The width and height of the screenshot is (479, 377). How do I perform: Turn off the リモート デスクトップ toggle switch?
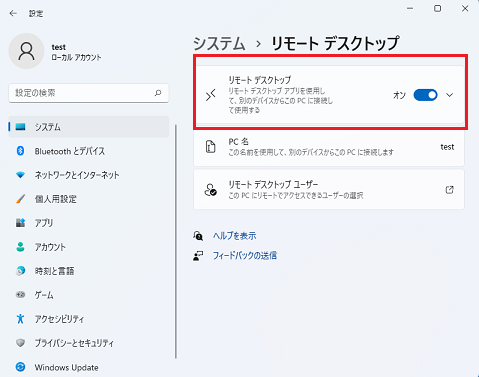tap(425, 95)
